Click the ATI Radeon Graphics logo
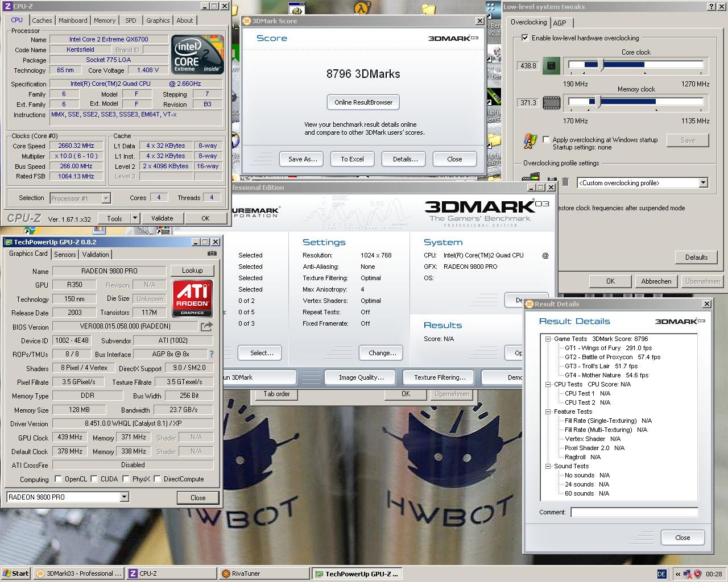728x582 pixels. [192, 298]
